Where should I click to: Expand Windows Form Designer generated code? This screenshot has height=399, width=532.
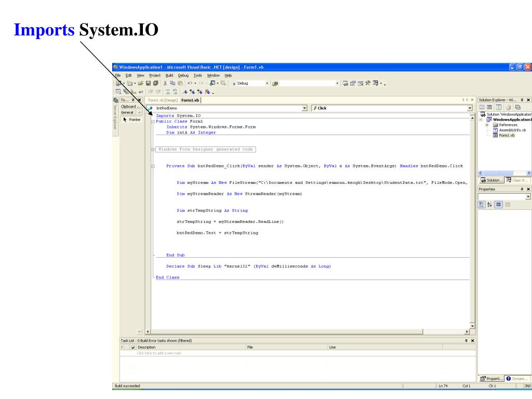click(153, 149)
